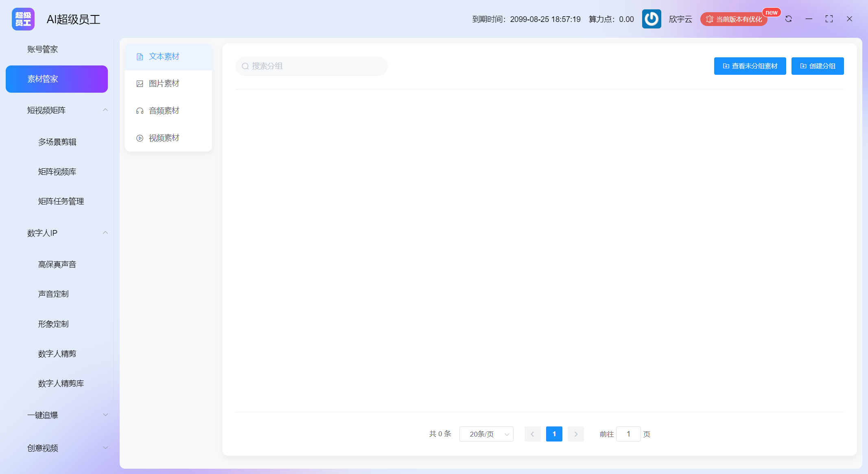Switch to the 图片素材 tab
Screen dimensions: 868x474
(168, 84)
